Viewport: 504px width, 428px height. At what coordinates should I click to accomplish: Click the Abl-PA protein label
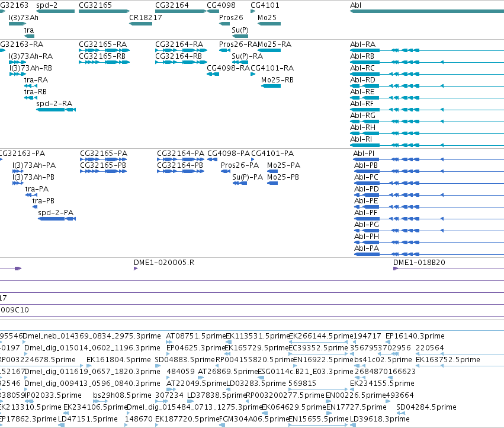pyautogui.click(x=367, y=249)
